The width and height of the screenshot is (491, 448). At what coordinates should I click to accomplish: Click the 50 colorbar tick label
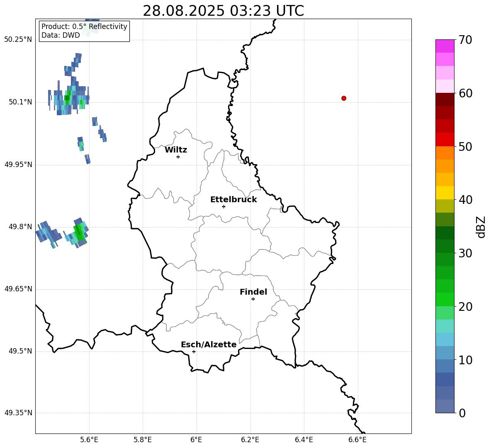pos(465,146)
